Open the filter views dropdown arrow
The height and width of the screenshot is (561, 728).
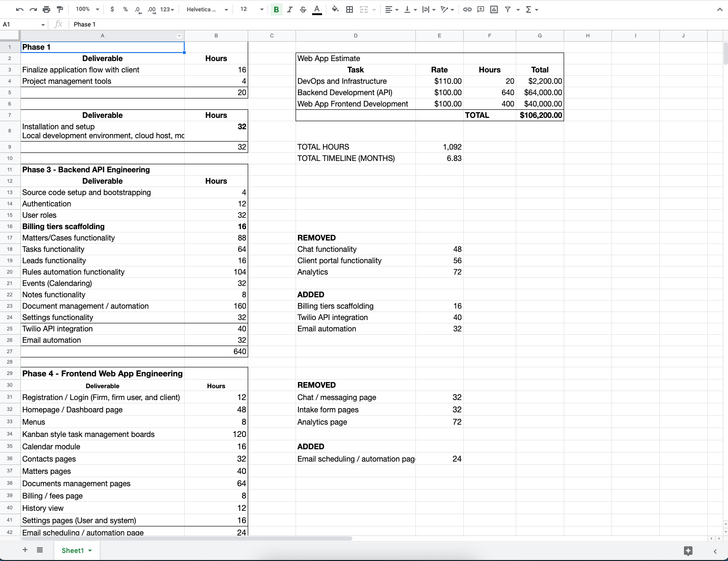(518, 9)
